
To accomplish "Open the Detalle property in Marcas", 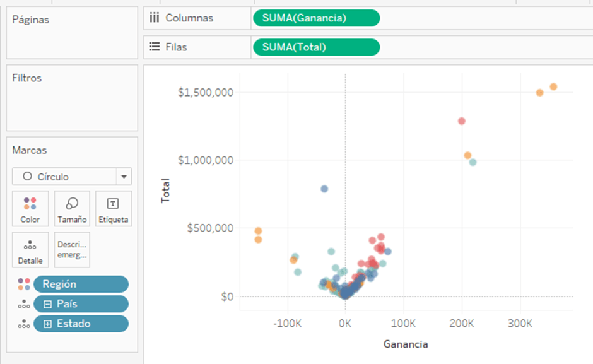I will click(x=30, y=249).
